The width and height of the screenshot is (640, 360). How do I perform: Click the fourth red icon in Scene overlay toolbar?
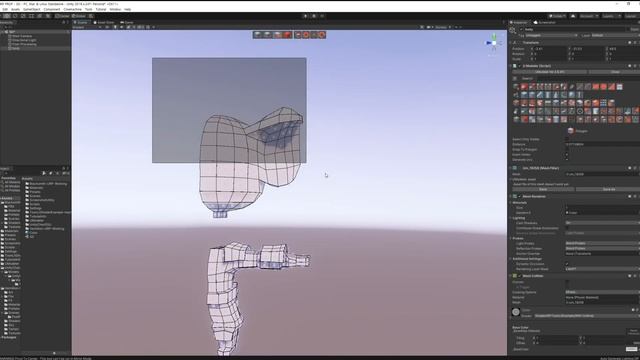(x=288, y=35)
